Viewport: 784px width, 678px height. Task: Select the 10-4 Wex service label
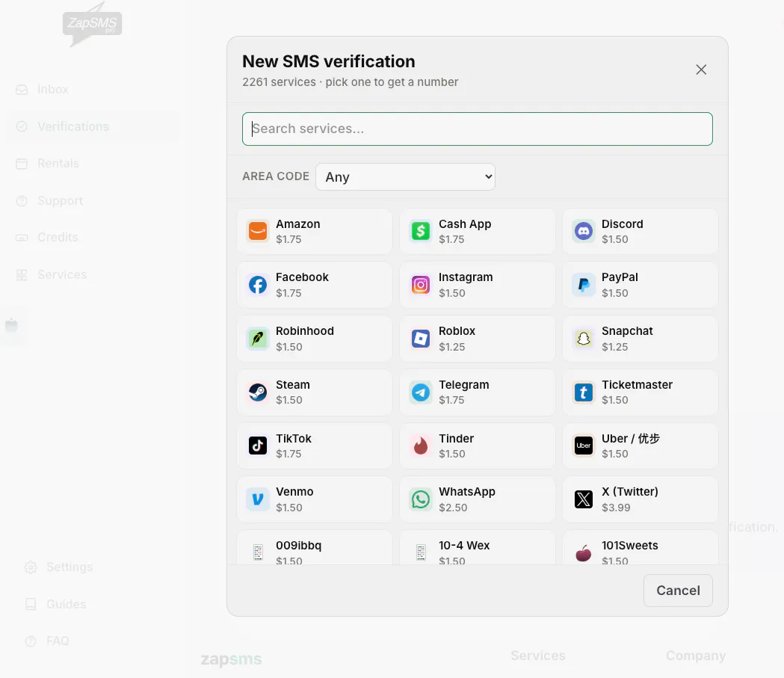[464, 546]
